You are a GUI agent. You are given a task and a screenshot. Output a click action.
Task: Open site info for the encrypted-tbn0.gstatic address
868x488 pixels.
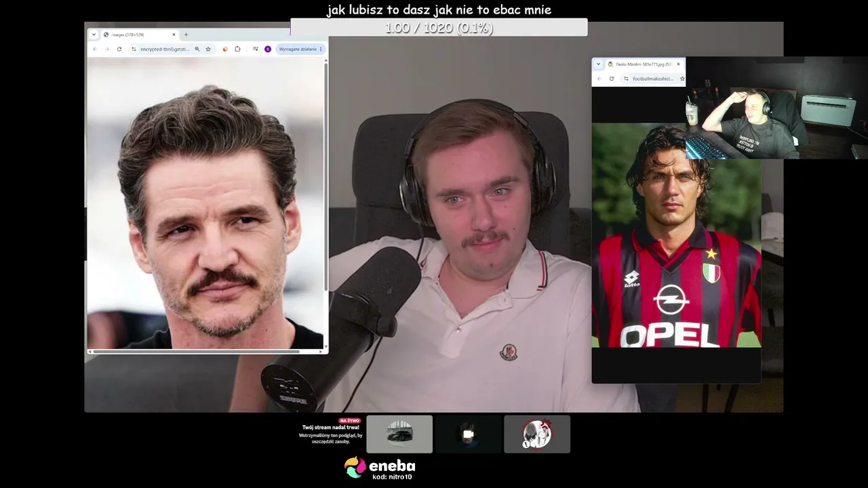(134, 49)
